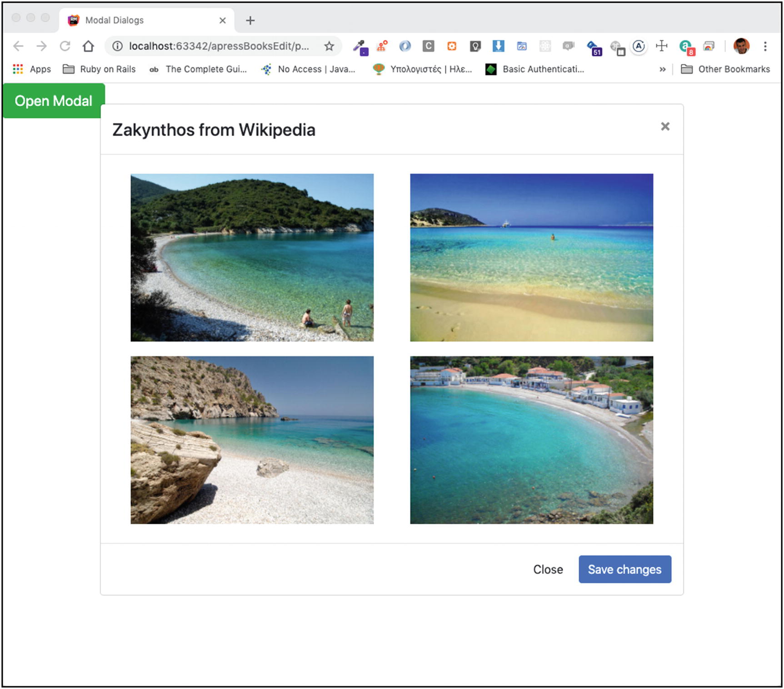Open the extension with the 51 badge
Image resolution: width=784 pixels, height=689 pixels.
click(x=594, y=47)
